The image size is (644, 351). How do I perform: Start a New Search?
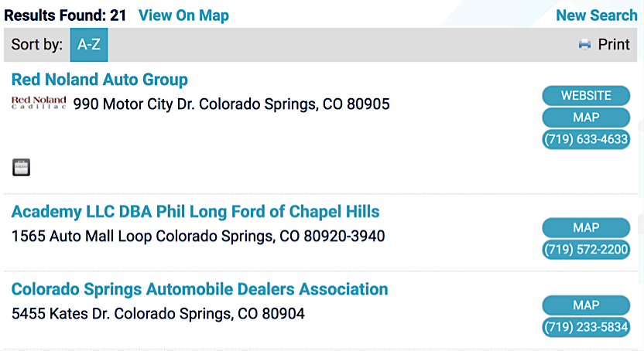click(597, 15)
